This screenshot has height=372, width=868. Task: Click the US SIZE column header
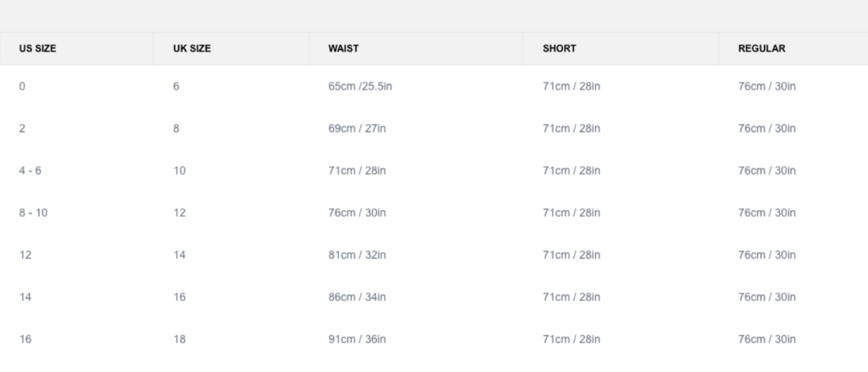37,49
